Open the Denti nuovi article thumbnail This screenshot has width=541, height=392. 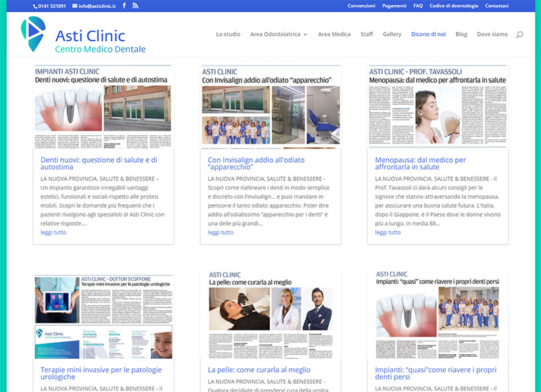(103, 105)
